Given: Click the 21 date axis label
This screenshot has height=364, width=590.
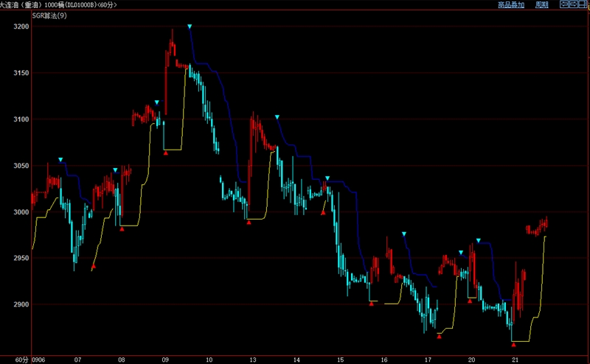Looking at the screenshot, I should tap(515, 360).
